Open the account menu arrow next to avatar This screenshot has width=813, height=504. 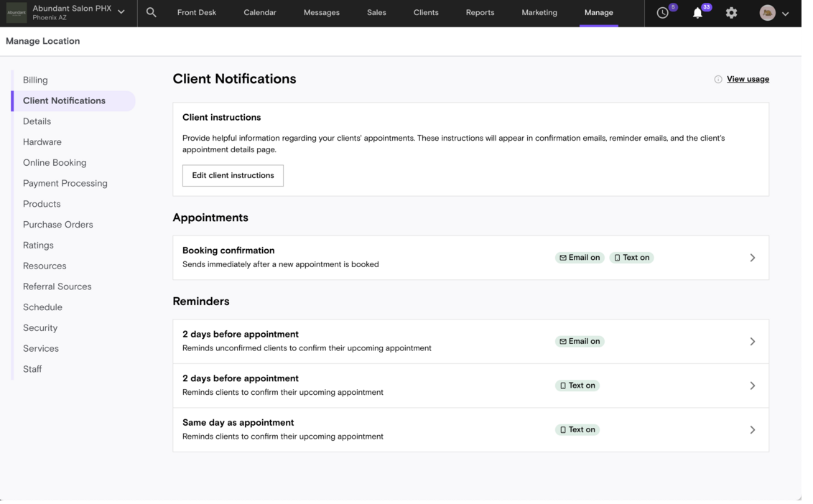(785, 14)
